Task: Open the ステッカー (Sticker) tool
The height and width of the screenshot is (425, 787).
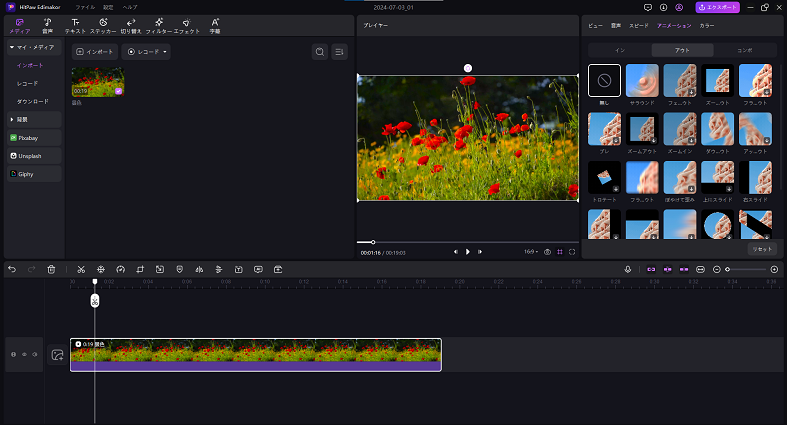Action: tap(103, 25)
